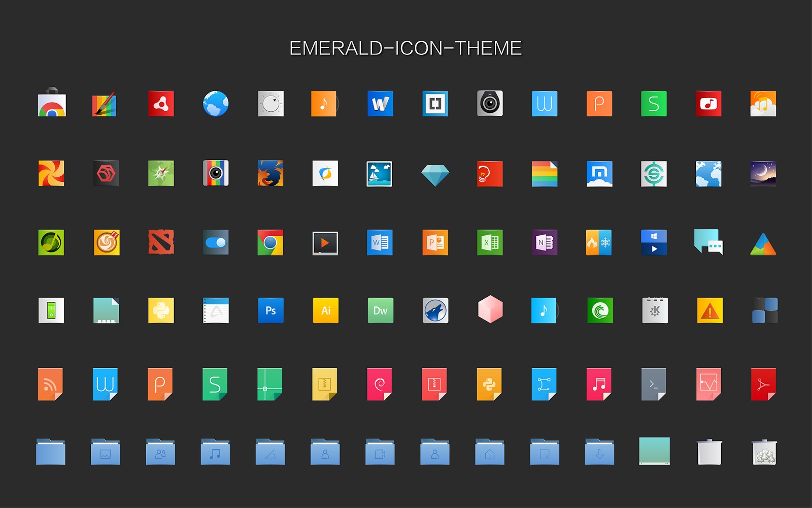Click the PowerPoint presentation icon
The image size is (812, 508).
(435, 243)
